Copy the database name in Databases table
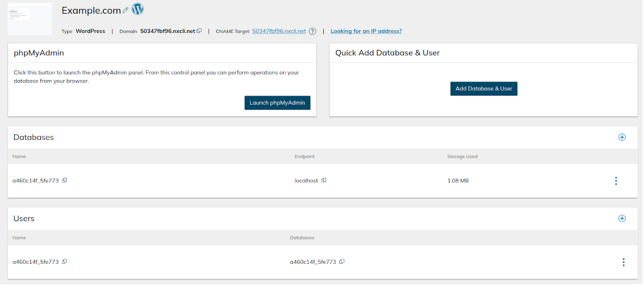The image size is (644, 288). [x=64, y=180]
